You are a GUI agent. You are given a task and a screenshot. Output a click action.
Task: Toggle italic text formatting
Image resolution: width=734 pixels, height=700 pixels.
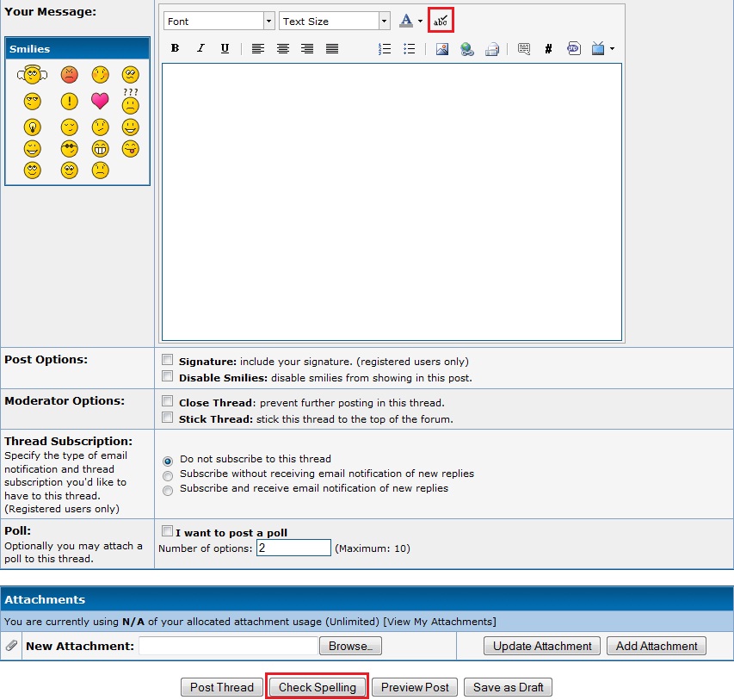coord(200,48)
